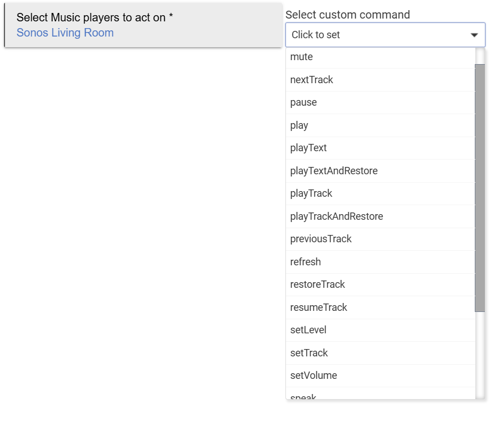Select playTextAndRestore command
Screen dimensions: 504x430
coord(334,171)
